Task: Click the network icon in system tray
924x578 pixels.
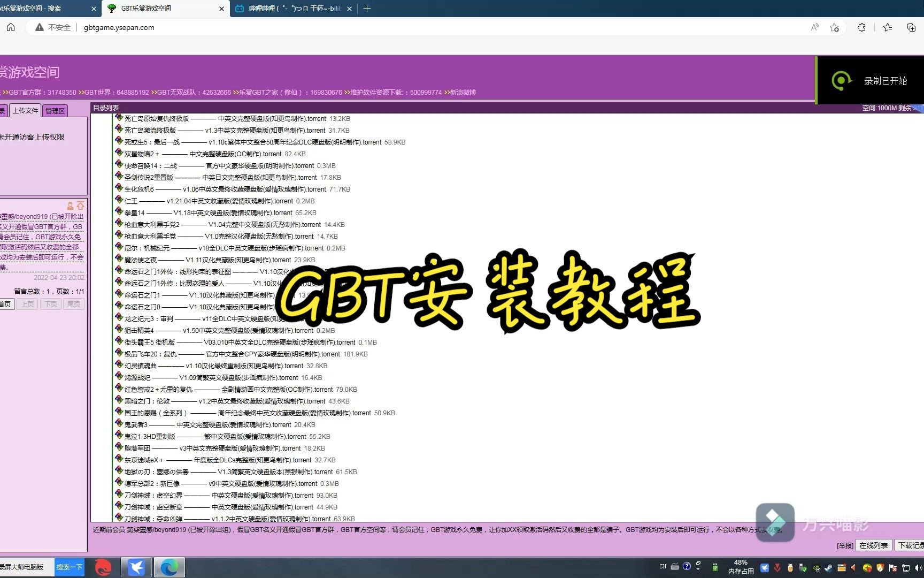Action: (905, 567)
